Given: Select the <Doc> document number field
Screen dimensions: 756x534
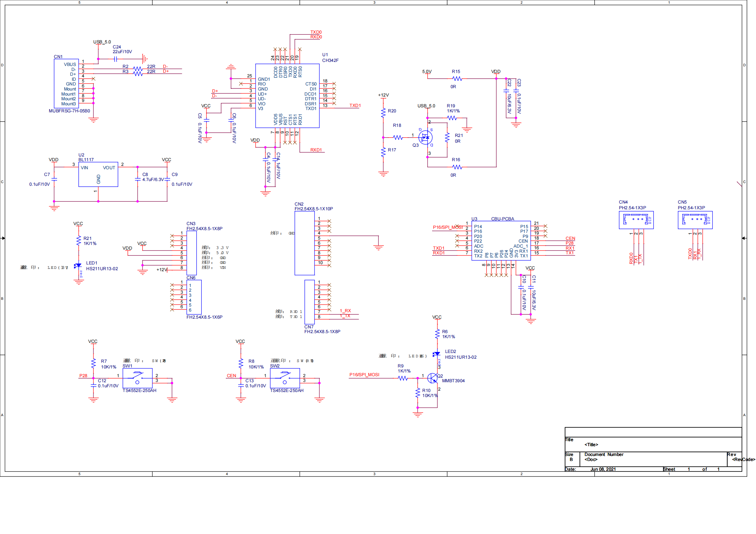Looking at the screenshot, I should pyautogui.click(x=591, y=460).
